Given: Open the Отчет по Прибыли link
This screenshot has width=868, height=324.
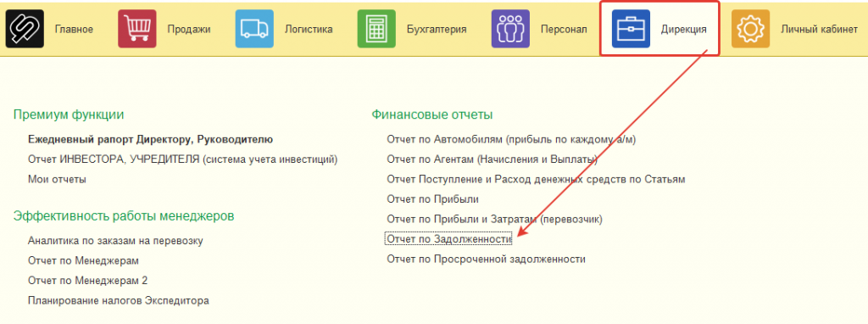Looking at the screenshot, I should coord(433,198).
